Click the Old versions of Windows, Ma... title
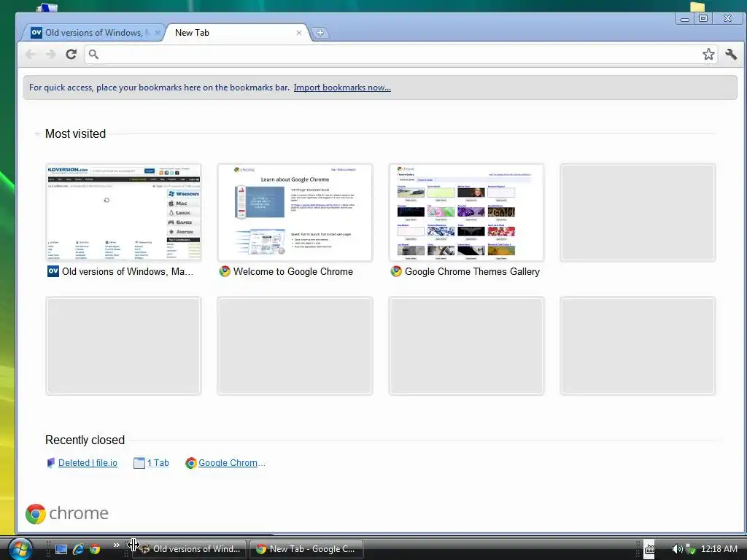The image size is (747, 560). pos(128,271)
